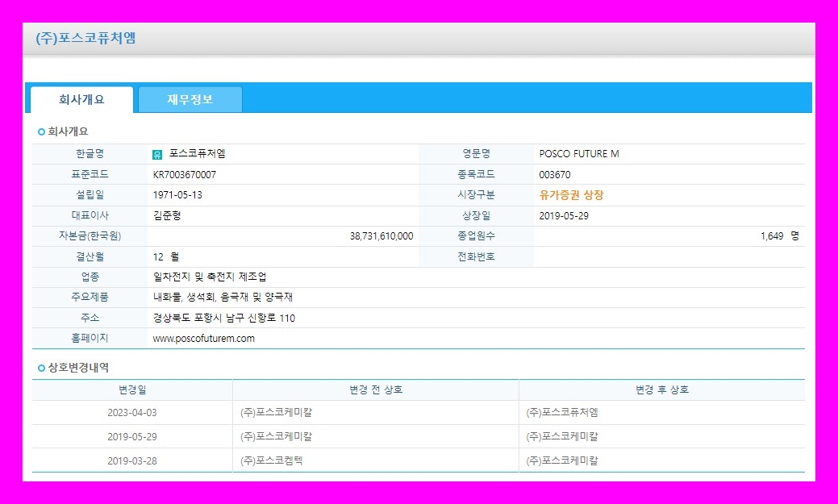Screen dimensions: 838x504
Task: Click the 영문명 row label
Action: [476, 154]
